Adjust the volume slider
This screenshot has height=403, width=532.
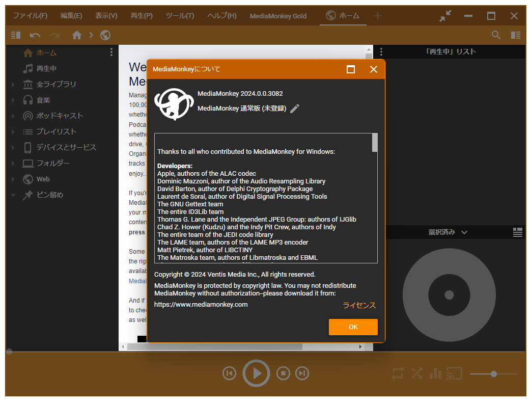tap(493, 373)
